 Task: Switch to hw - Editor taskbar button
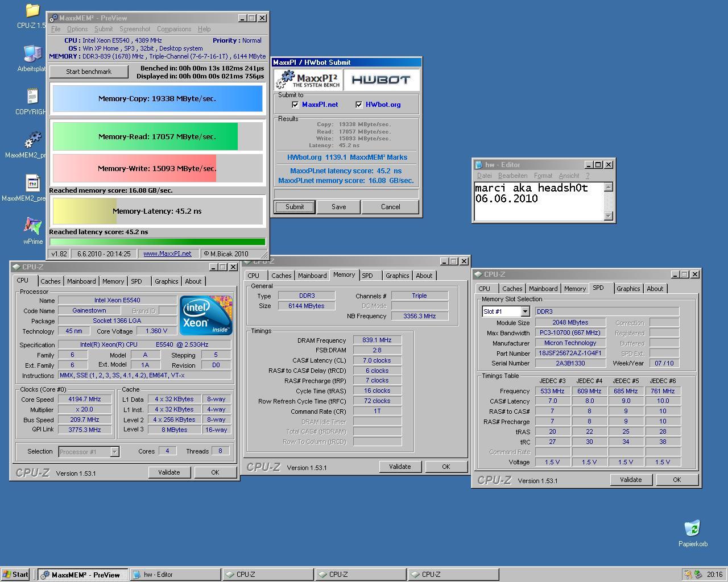(x=176, y=575)
